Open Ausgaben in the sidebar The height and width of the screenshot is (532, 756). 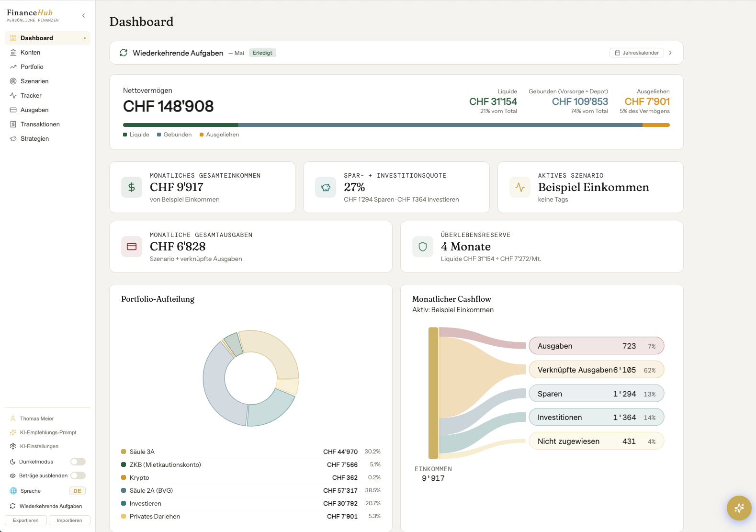[x=47, y=110]
